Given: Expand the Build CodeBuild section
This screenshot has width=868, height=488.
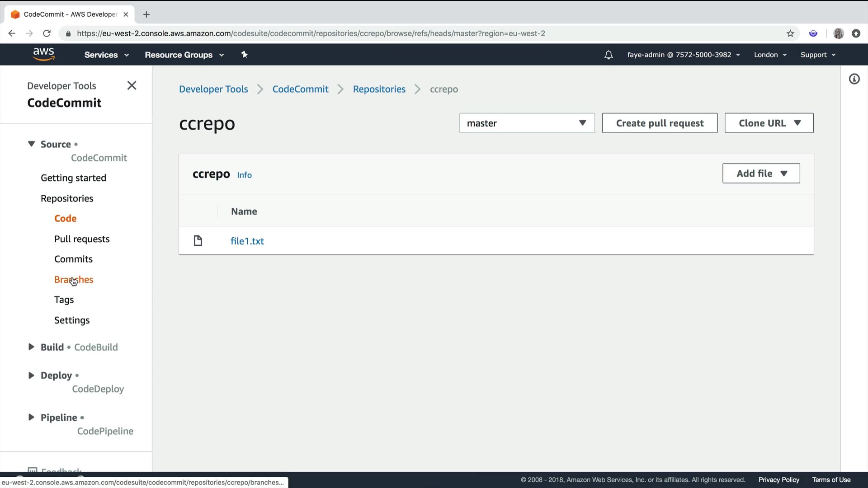Looking at the screenshot, I should pyautogui.click(x=31, y=347).
